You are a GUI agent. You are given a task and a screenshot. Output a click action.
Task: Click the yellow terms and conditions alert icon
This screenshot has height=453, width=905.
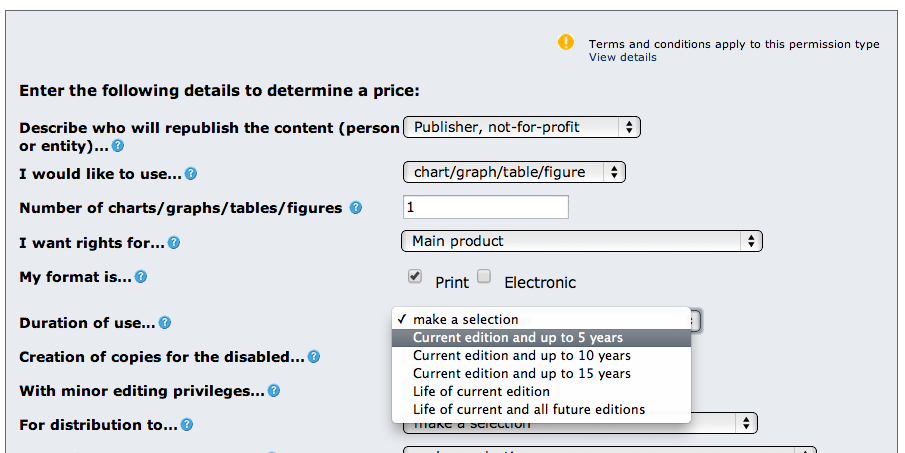[566, 42]
